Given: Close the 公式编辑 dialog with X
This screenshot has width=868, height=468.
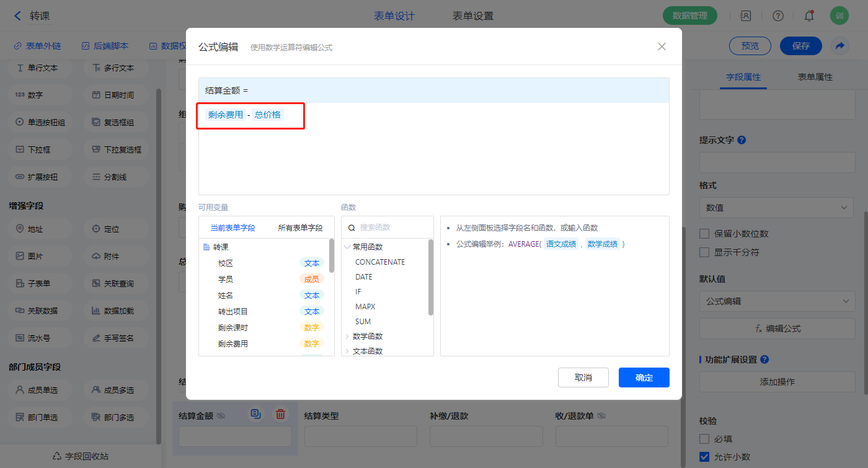Looking at the screenshot, I should point(662,46).
